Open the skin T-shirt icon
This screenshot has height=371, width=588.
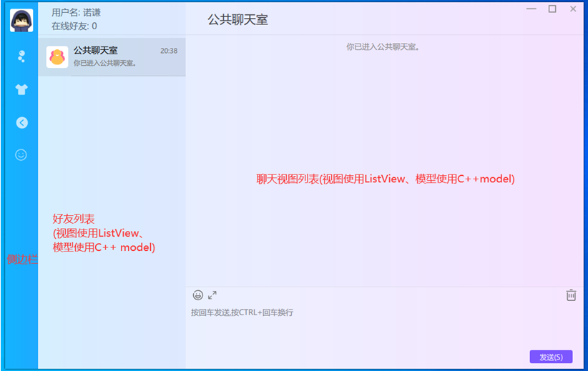point(21,89)
